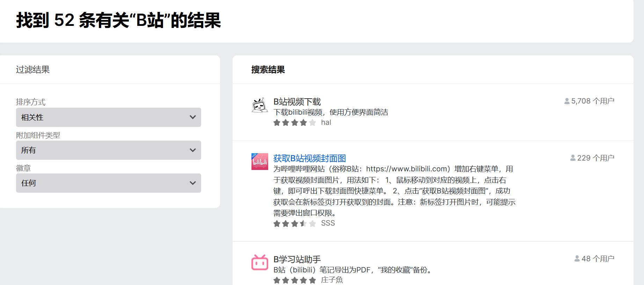
Task: Click the 获取B站视频封面图 bilibili icon
Action: [x=260, y=162]
